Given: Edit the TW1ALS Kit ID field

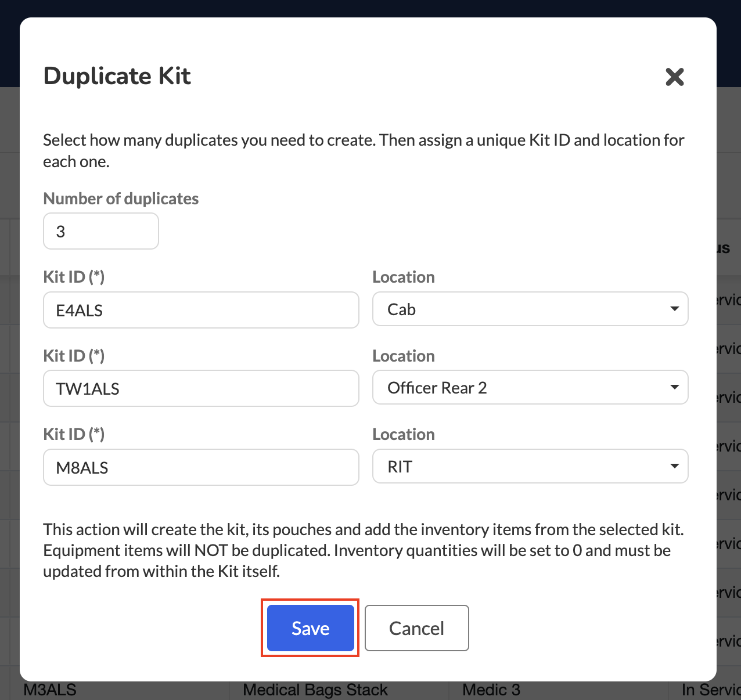Looking at the screenshot, I should coord(201,388).
